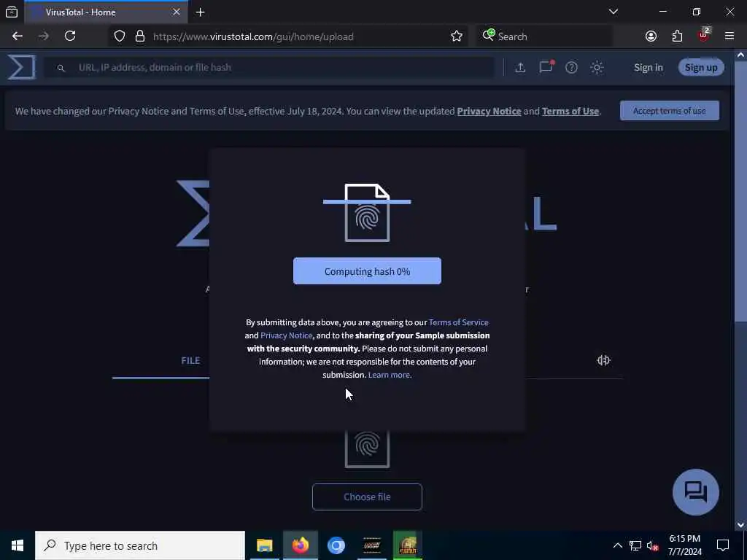The width and height of the screenshot is (747, 560).
Task: Open Privacy Notice link in banner
Action: (x=489, y=112)
